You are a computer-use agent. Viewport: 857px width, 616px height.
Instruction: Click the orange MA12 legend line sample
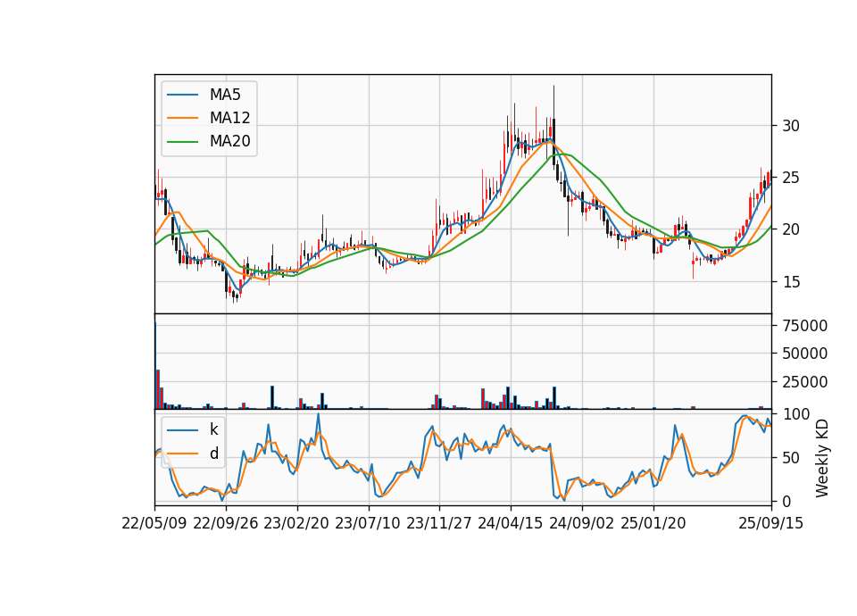pos(182,118)
